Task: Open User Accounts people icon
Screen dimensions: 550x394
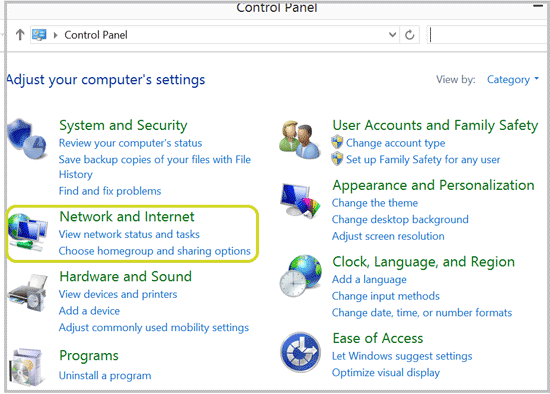Action: pyautogui.click(x=300, y=139)
